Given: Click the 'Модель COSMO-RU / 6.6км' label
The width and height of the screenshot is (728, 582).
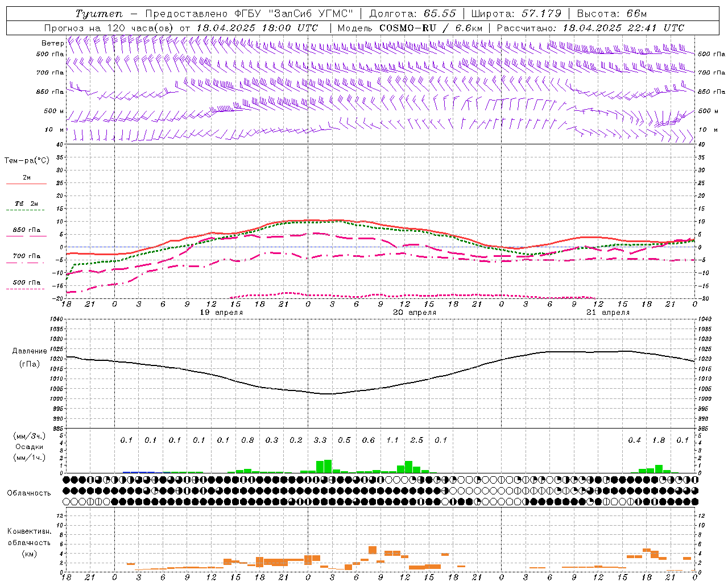Looking at the screenshot, I should (409, 28).
